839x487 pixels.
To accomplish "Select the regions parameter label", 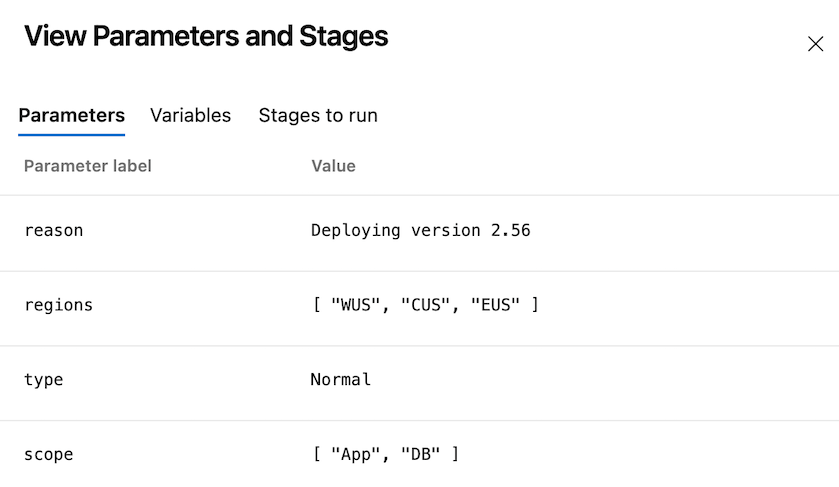I will coord(58,305).
